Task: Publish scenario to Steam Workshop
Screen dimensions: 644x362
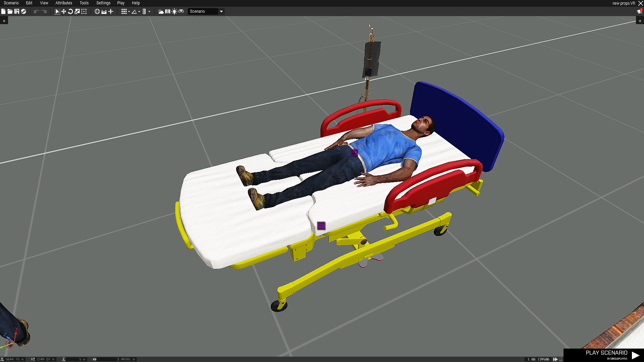Action: coord(23,11)
